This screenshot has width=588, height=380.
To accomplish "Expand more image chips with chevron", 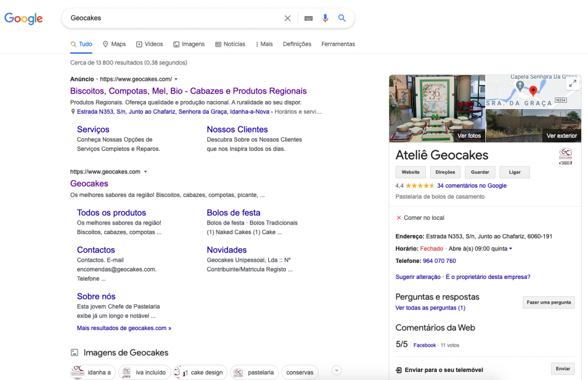I will tap(336, 370).
